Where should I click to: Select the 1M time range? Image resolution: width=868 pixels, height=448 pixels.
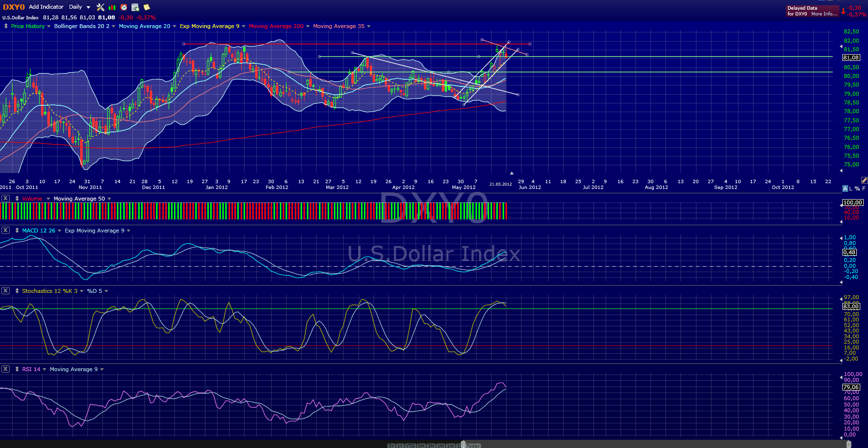(x=441, y=446)
